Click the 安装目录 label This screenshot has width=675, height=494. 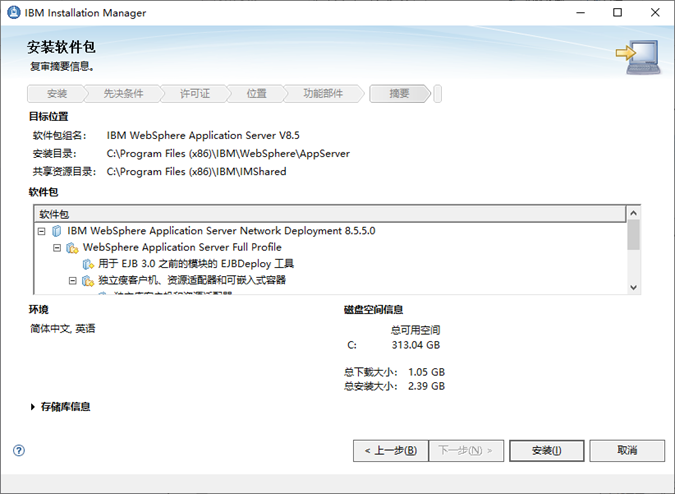coord(54,154)
